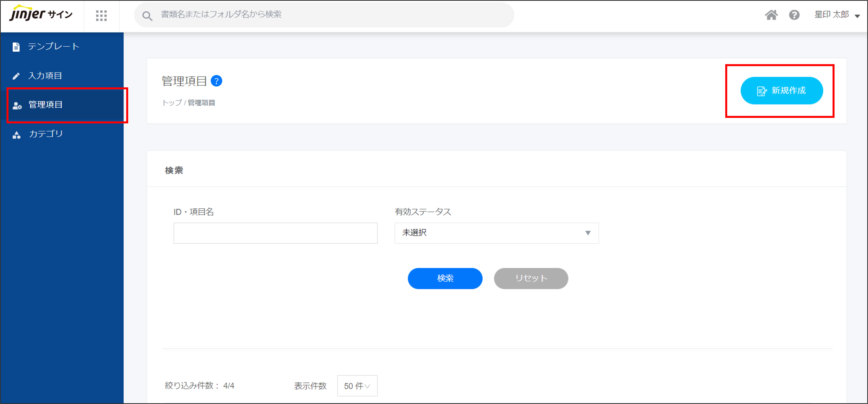Click the jinjer サイン logo
868x404 pixels.
click(41, 14)
